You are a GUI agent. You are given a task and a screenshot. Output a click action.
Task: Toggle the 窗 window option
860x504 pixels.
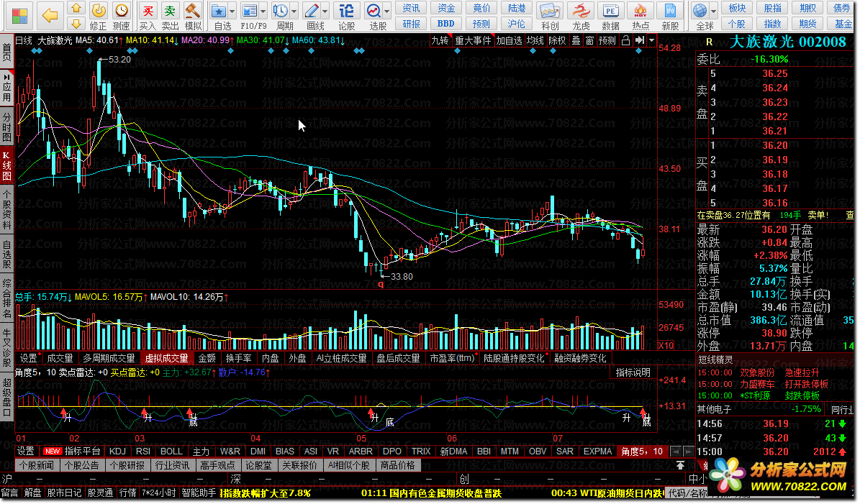coord(589,40)
